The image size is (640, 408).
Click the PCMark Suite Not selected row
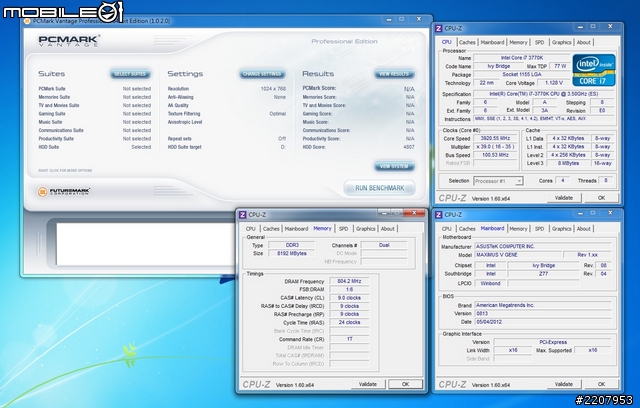(95, 89)
